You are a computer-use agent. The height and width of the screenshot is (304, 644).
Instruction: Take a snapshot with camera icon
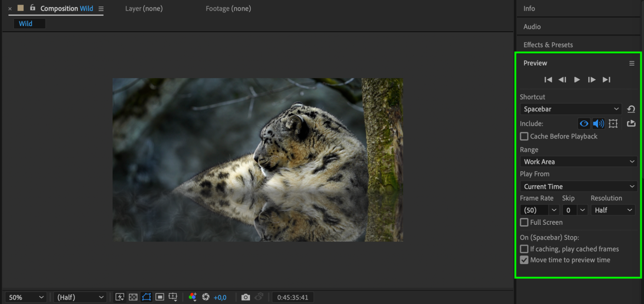click(245, 297)
